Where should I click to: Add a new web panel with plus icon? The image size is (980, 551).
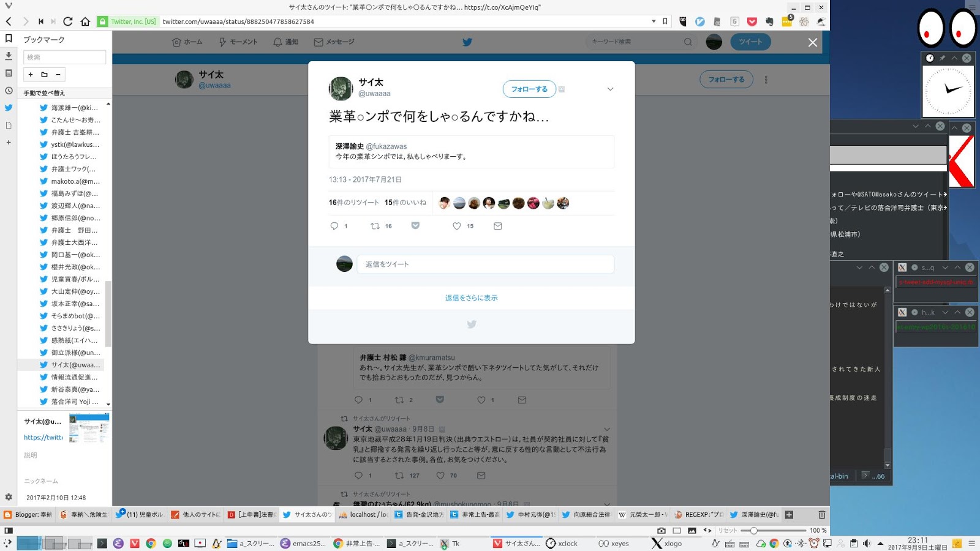[x=9, y=142]
